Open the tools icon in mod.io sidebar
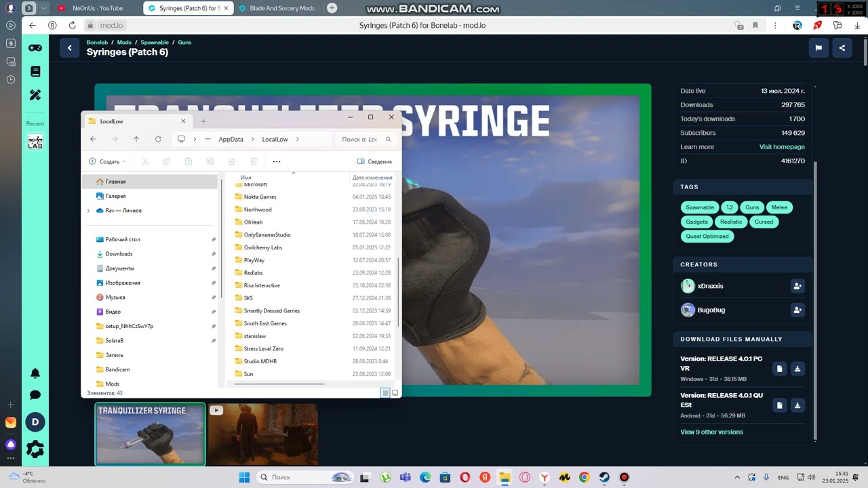 point(35,96)
